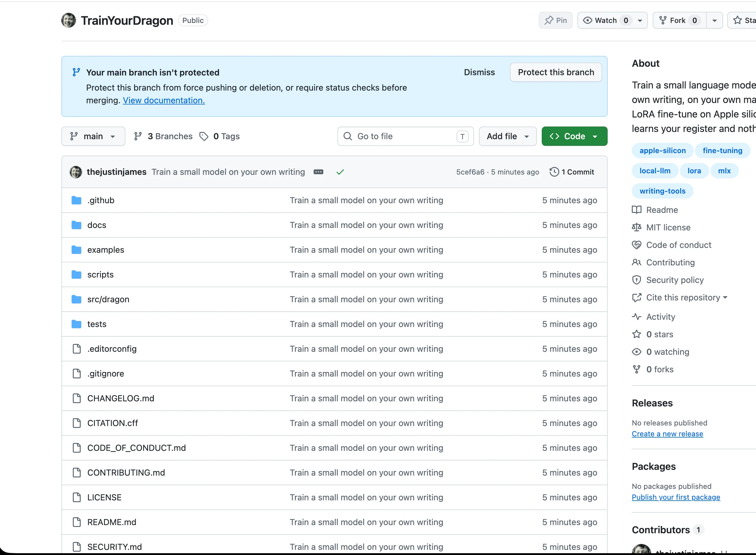Click the Go to file search field
This screenshot has width=756, height=555.
[406, 136]
